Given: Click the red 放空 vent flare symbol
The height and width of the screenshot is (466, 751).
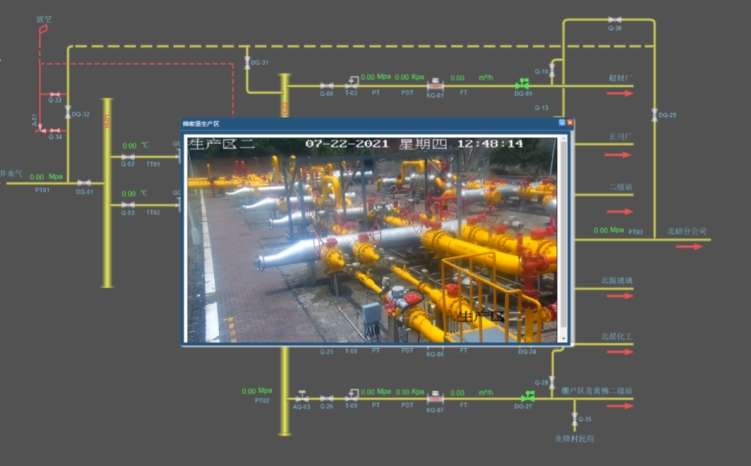Looking at the screenshot, I should (43, 30).
